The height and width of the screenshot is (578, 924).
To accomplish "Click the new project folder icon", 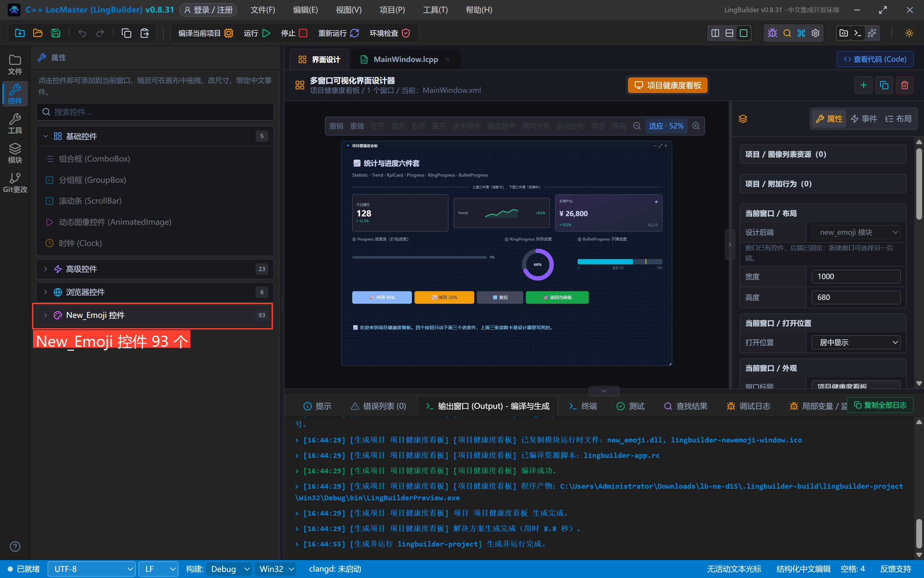I will click(20, 33).
